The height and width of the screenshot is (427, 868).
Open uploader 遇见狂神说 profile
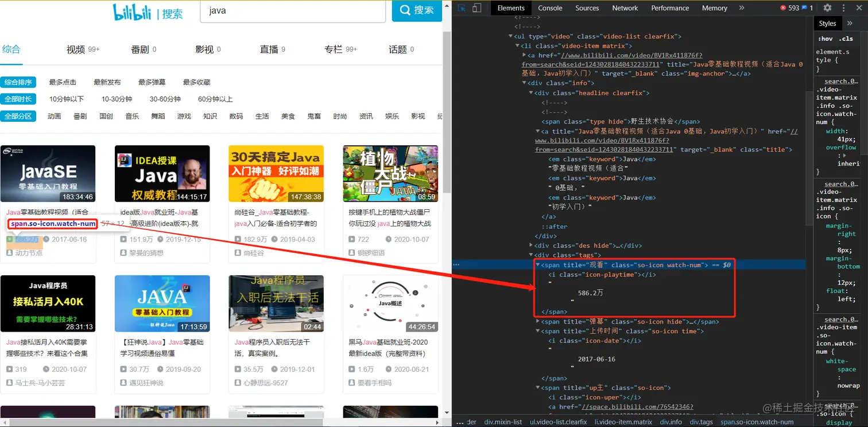(146, 383)
